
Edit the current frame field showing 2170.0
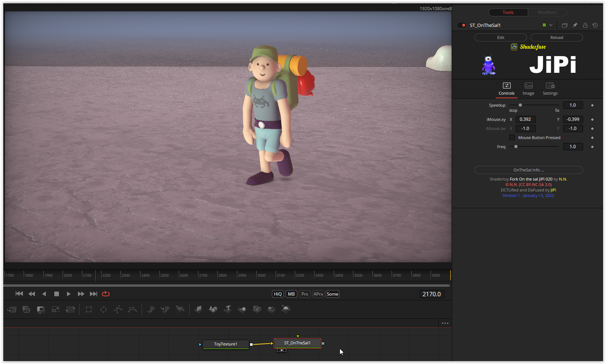pos(432,294)
